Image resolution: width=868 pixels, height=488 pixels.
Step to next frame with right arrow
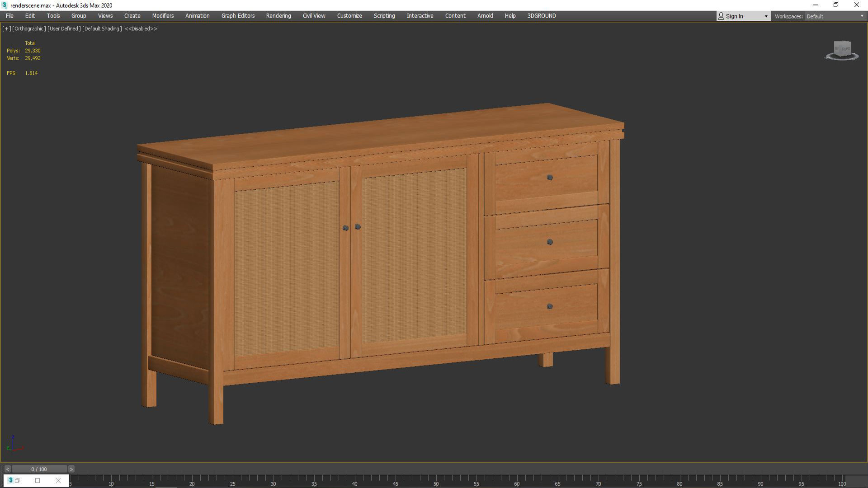point(71,469)
